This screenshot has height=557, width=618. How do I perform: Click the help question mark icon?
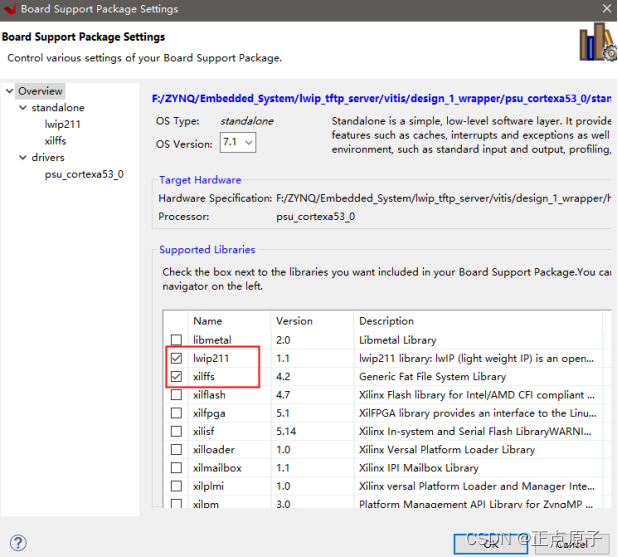(17, 543)
